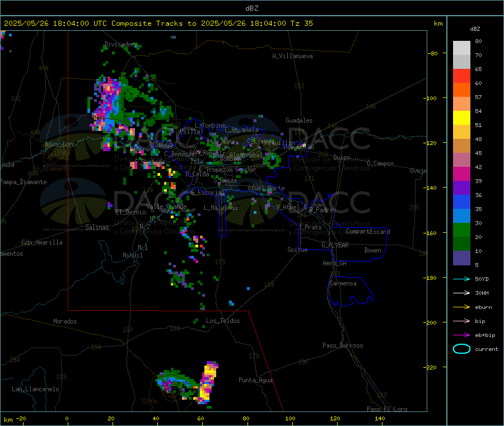This screenshot has height=426, width=504.
Task: Click the magenta eb+bip arrow in legend
Action: [461, 335]
